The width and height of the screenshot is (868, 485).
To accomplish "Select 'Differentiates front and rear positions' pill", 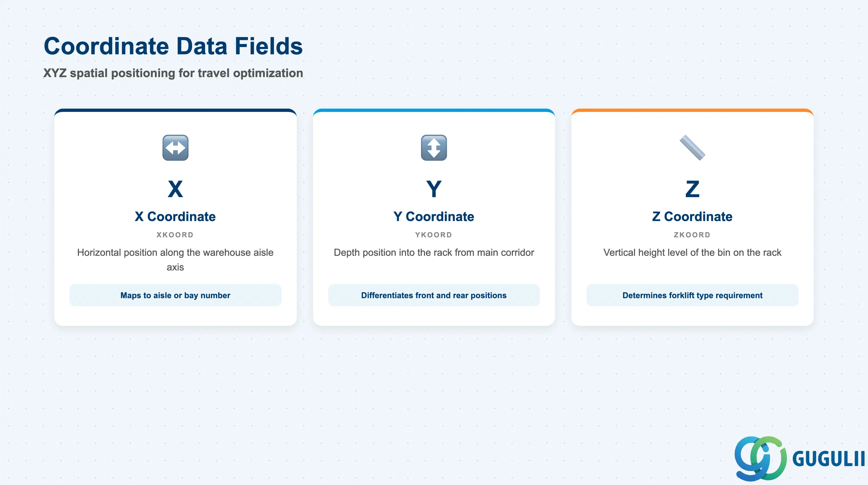I will 434,295.
